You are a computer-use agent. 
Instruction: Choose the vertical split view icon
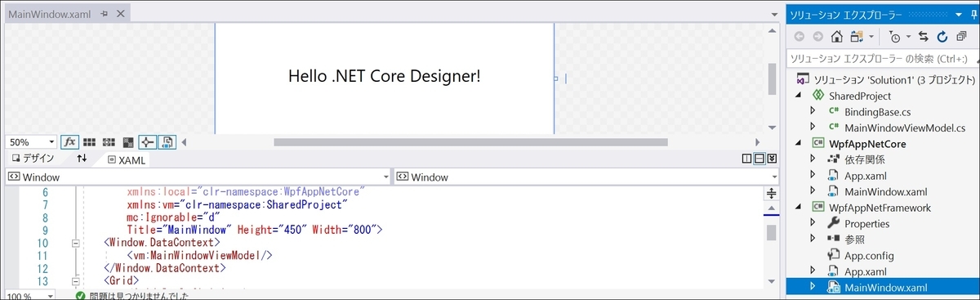746,159
